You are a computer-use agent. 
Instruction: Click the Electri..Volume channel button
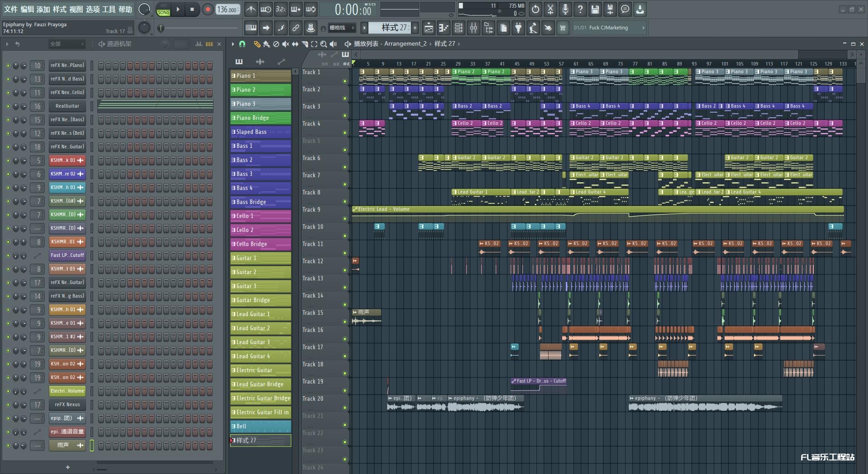pos(67,391)
